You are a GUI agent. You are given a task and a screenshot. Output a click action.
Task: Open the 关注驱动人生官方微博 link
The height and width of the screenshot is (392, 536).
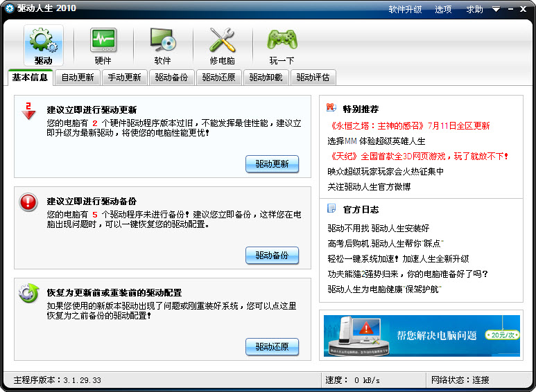369,186
